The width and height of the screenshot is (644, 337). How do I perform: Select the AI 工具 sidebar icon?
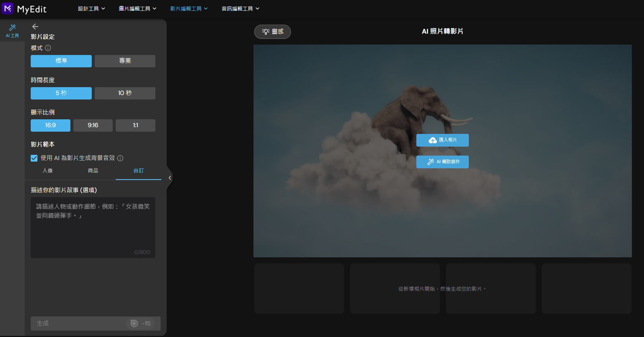pyautogui.click(x=12, y=31)
